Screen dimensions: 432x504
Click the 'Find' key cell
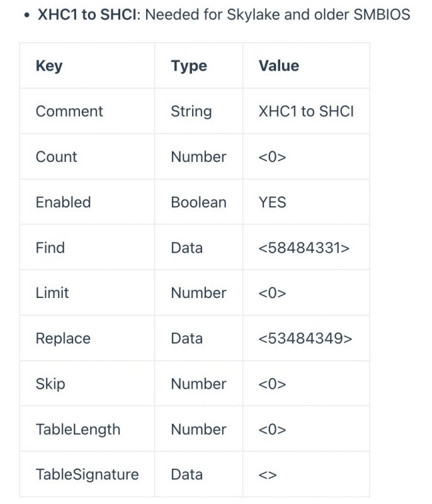(x=50, y=248)
